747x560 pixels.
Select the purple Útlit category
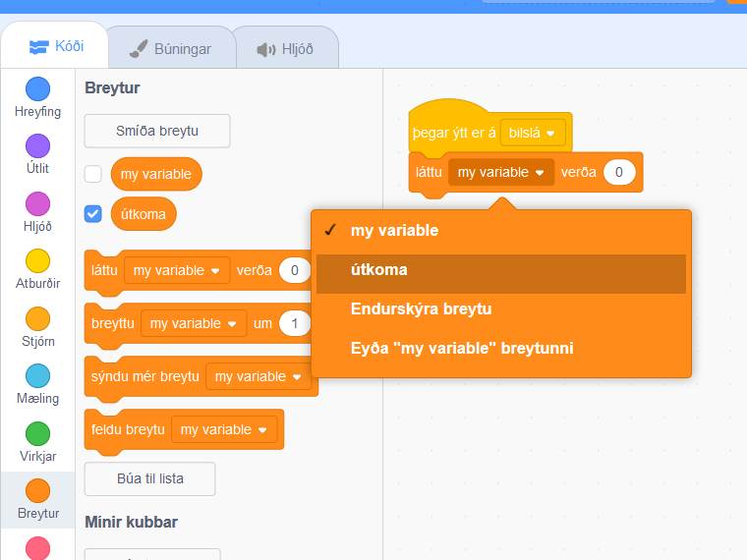coord(37,146)
